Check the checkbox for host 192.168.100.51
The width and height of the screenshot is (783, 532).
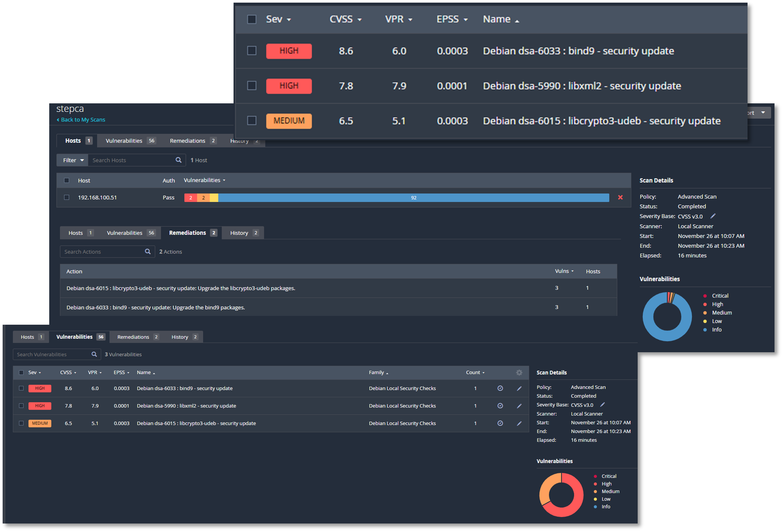[66, 198]
